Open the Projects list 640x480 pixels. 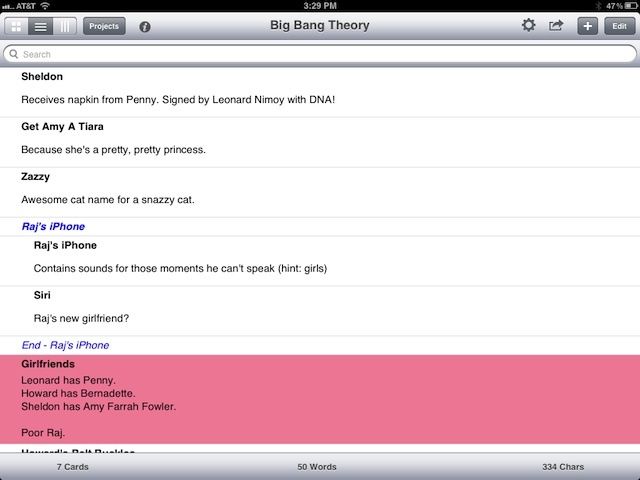click(104, 27)
